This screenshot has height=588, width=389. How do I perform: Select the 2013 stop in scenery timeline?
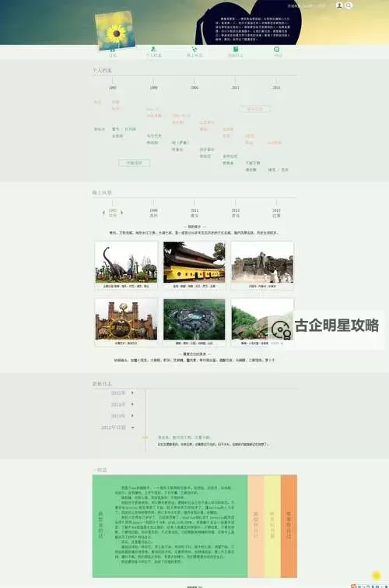point(276,213)
